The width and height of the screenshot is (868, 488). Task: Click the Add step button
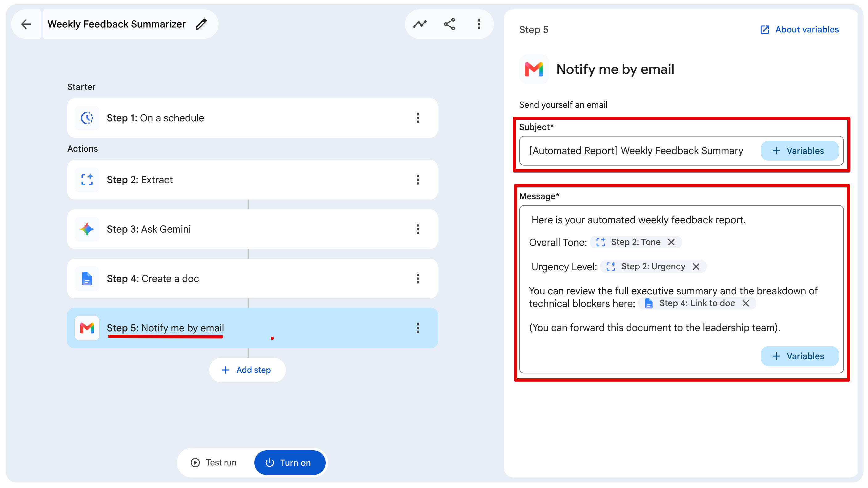[247, 370]
